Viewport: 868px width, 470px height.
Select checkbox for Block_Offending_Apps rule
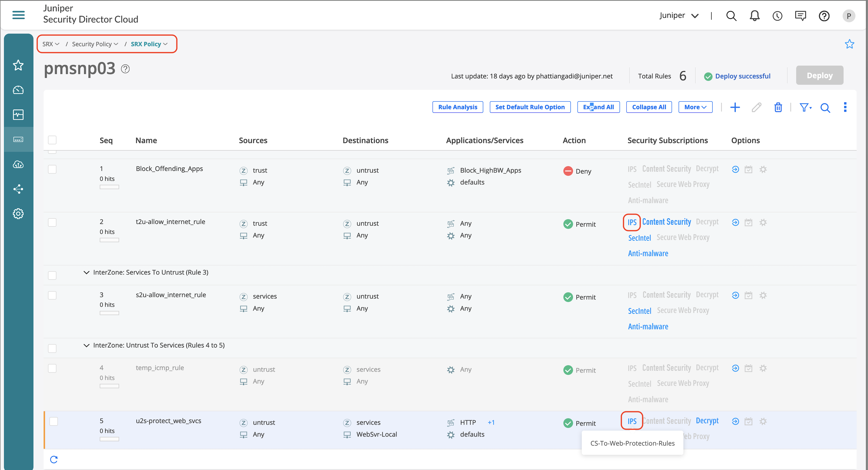52,169
